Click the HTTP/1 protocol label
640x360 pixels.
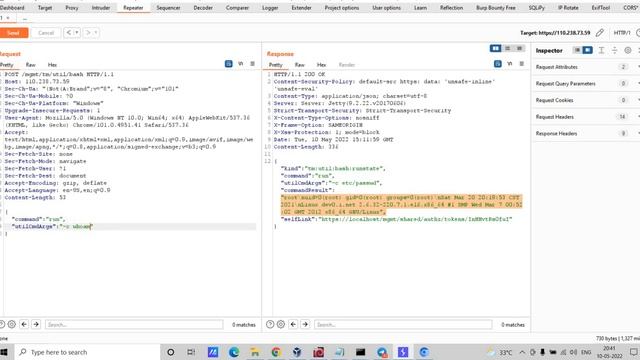click(x=622, y=33)
